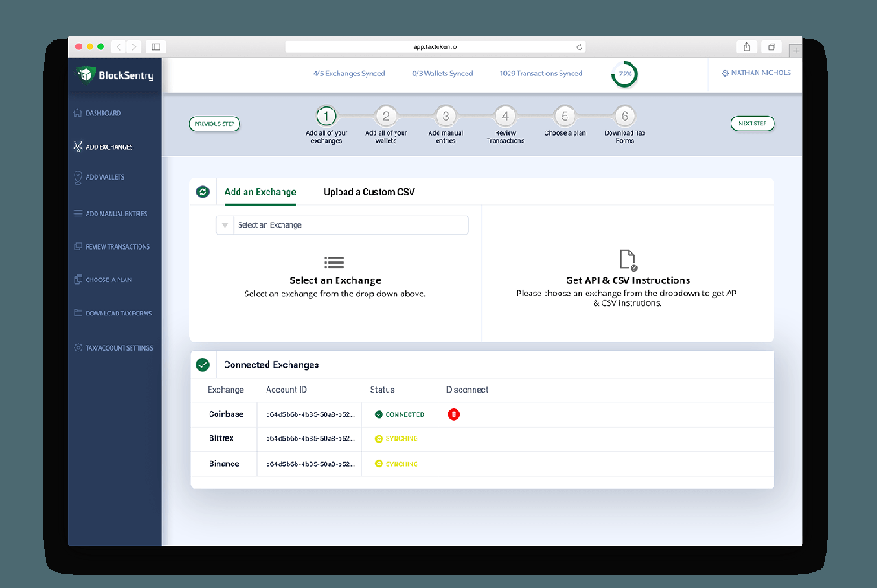Click the Download Tax Forms folder icon
The image size is (877, 588).
coord(78,313)
